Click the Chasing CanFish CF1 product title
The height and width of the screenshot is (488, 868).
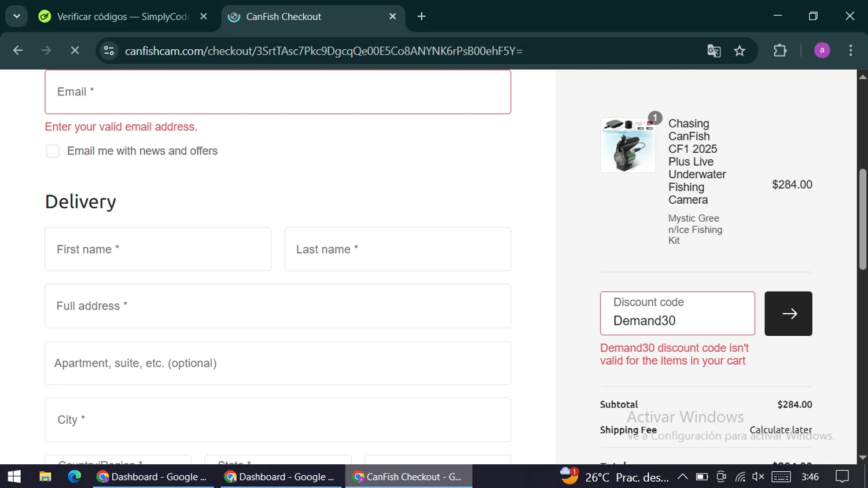tap(697, 162)
